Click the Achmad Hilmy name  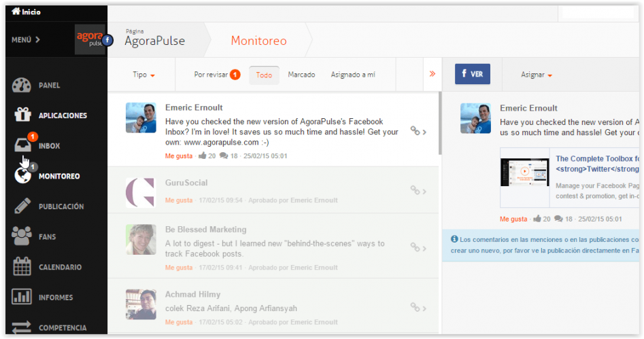(x=192, y=294)
